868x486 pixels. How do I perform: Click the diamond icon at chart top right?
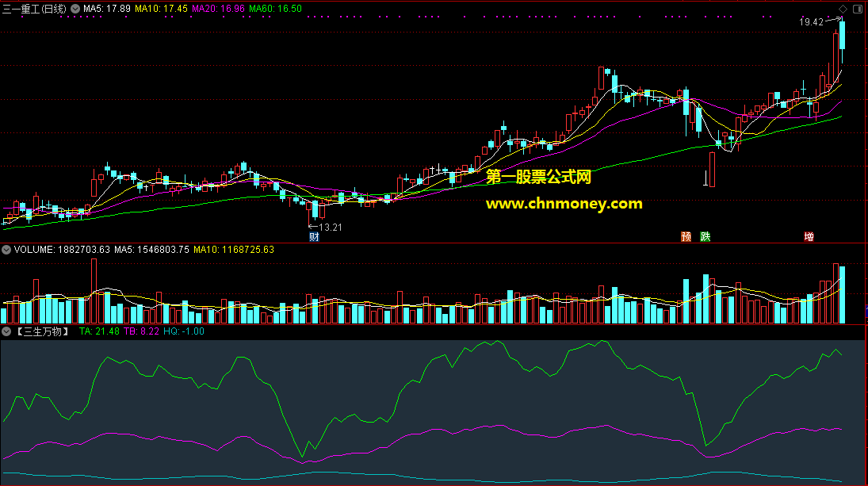[843, 9]
